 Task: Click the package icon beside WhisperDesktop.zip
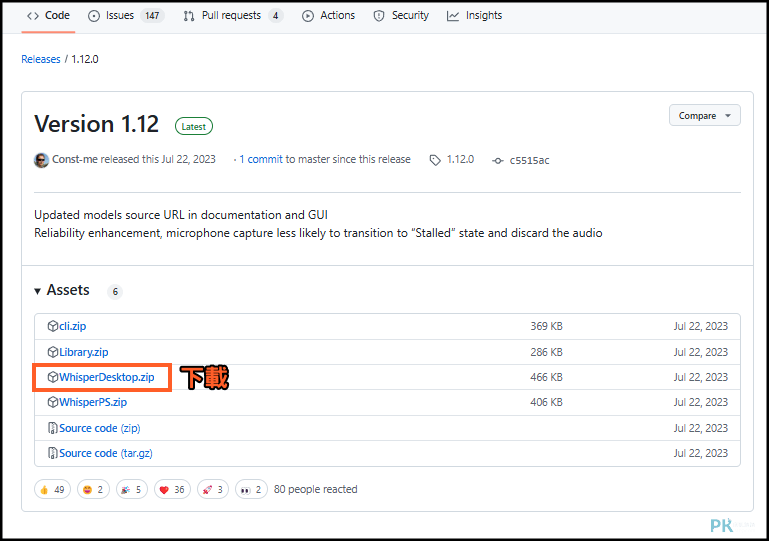point(52,377)
